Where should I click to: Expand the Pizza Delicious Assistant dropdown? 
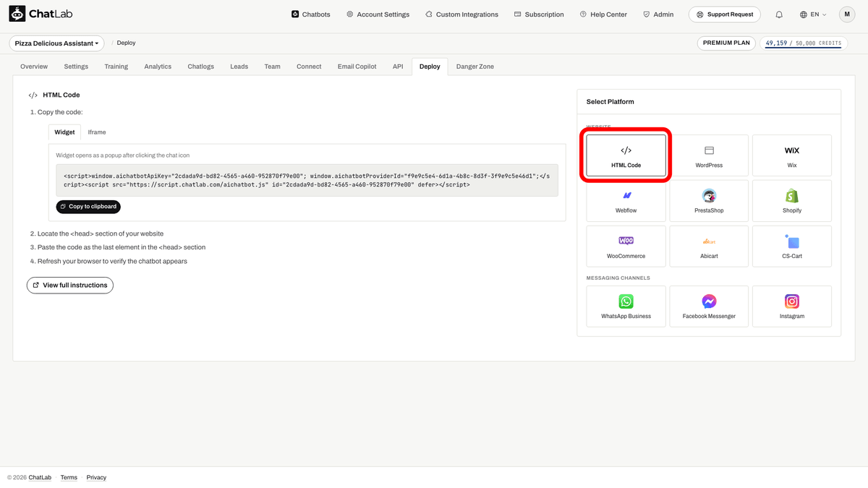(57, 43)
